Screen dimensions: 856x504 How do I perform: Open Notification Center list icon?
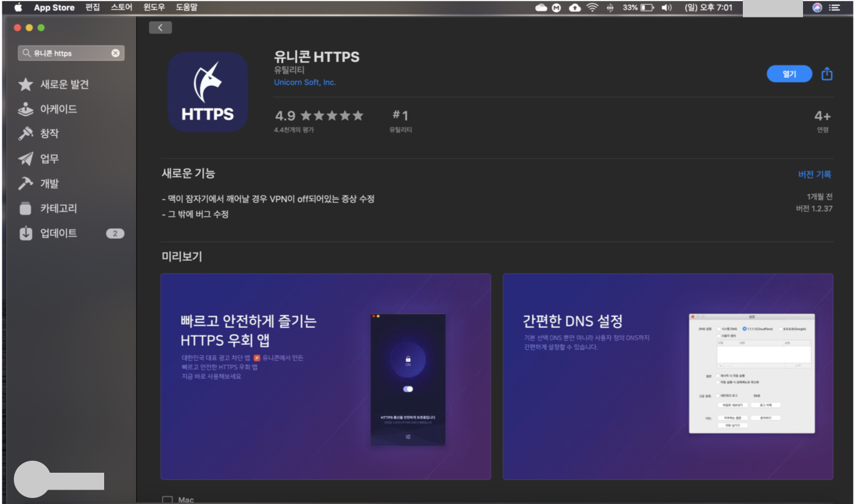pos(834,8)
